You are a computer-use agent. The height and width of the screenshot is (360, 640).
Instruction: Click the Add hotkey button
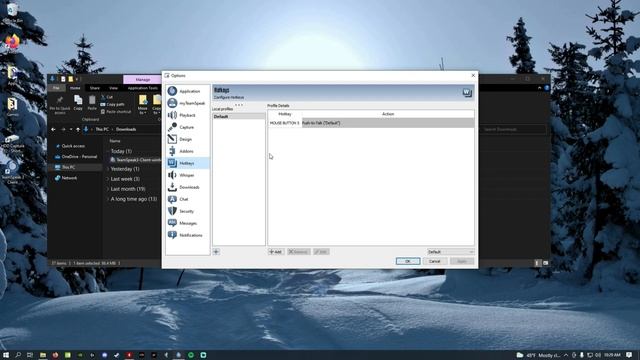coord(276,252)
